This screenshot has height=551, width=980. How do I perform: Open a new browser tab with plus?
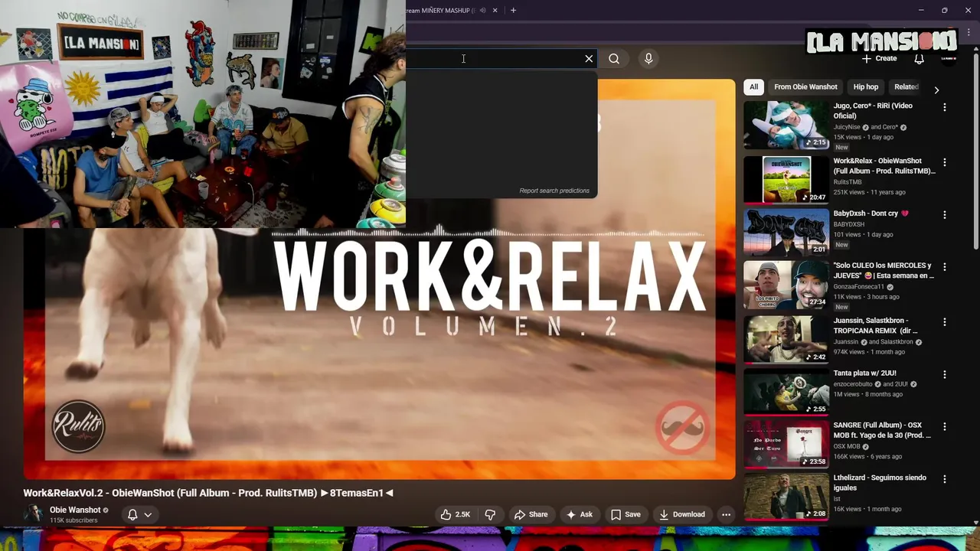tap(513, 11)
